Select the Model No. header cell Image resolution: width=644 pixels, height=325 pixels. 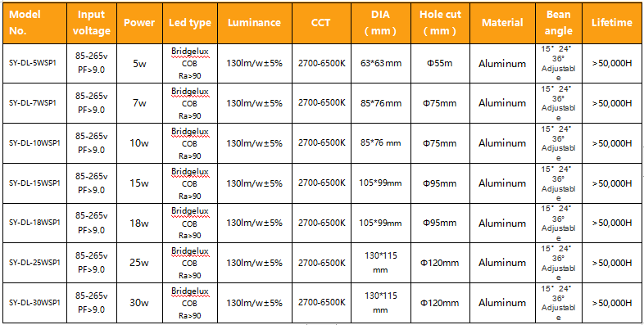[x=34, y=23]
